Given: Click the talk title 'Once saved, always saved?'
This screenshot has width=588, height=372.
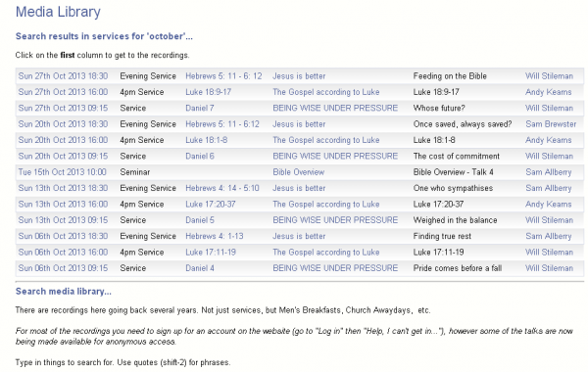Looking at the screenshot, I should click(463, 124).
